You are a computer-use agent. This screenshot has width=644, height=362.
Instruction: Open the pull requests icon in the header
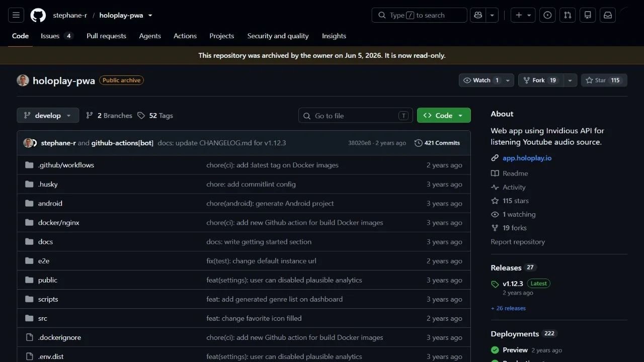[x=568, y=15]
